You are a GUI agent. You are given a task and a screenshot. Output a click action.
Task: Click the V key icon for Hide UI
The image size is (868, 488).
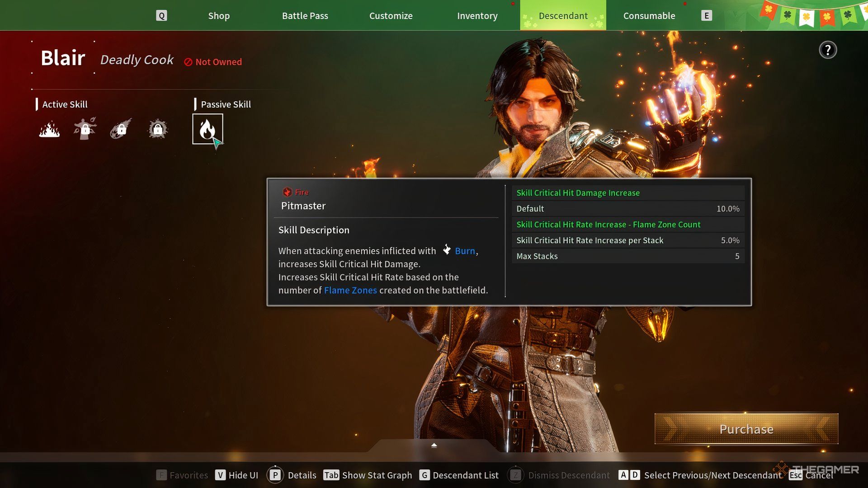(x=220, y=475)
